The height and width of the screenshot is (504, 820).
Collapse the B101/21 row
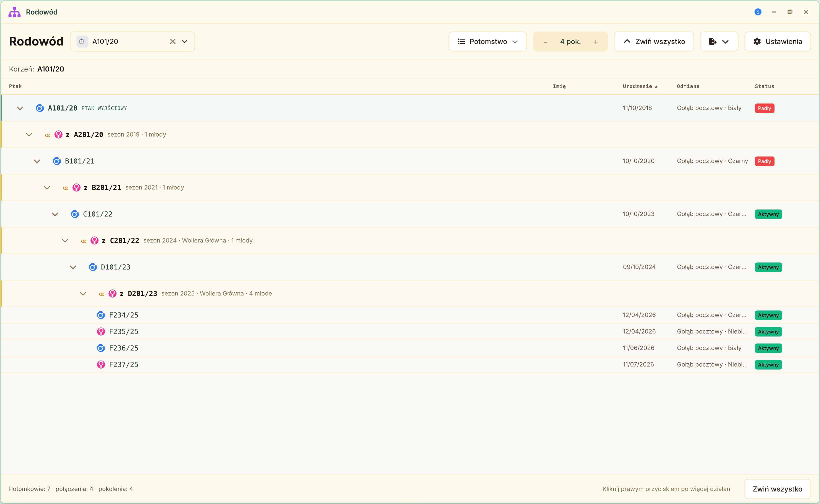click(x=37, y=161)
